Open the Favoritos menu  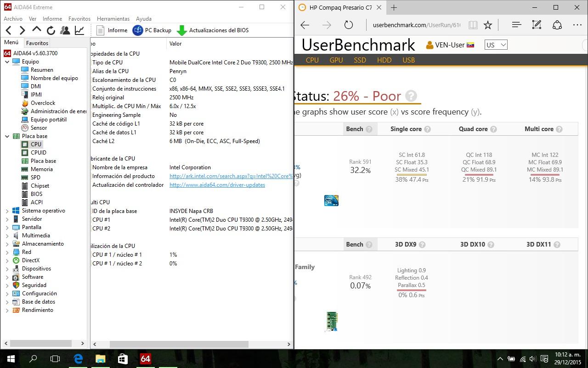point(79,19)
